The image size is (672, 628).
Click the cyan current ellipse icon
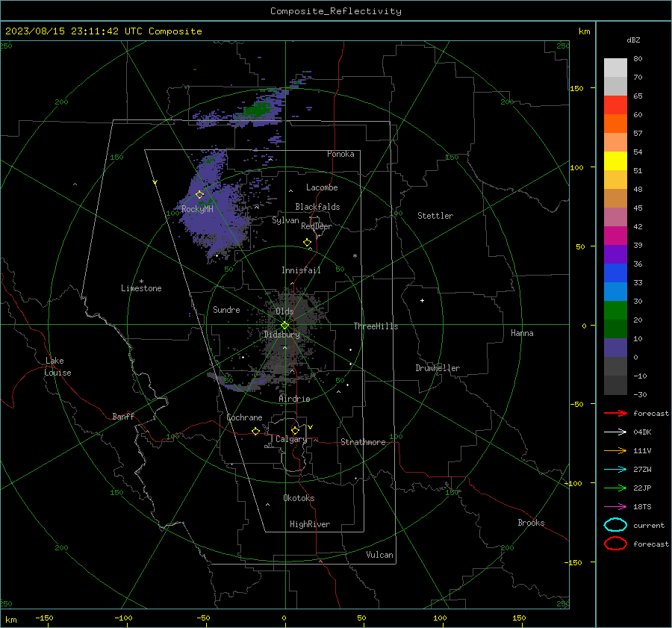[x=615, y=525]
